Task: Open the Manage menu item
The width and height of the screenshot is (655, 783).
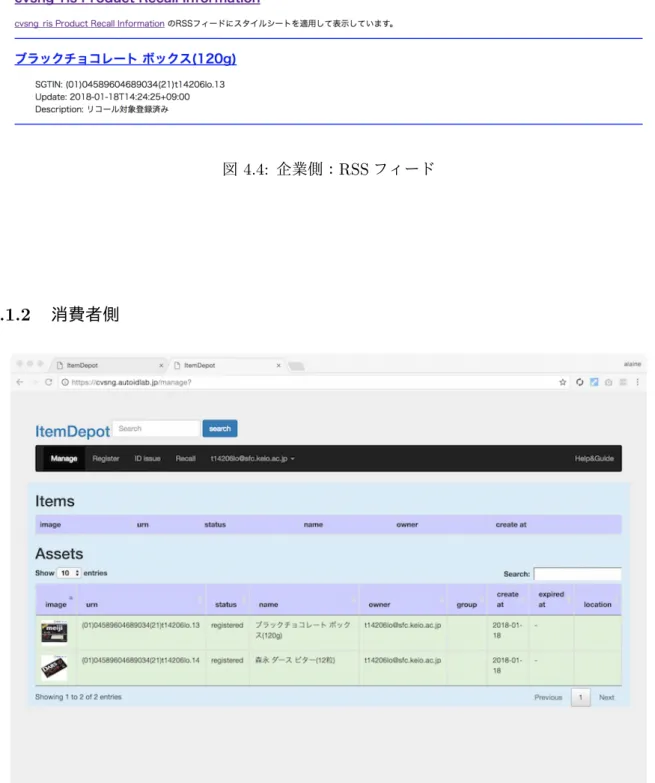Action: pos(64,458)
